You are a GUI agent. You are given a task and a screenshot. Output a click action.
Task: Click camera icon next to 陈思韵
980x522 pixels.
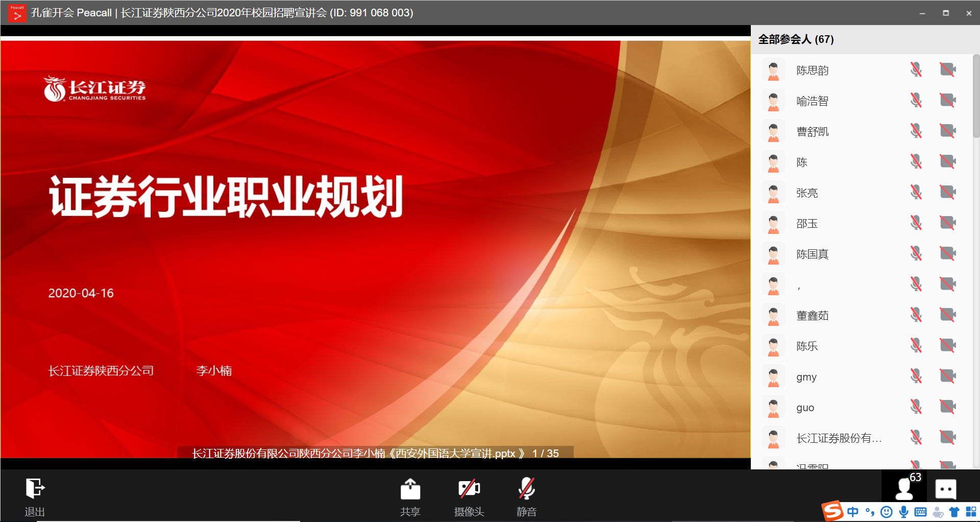tap(948, 69)
